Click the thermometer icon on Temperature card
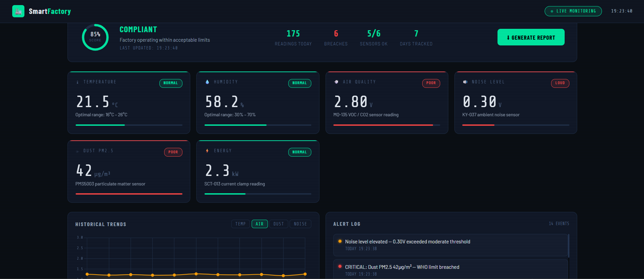This screenshot has width=644, height=279. [x=78, y=82]
